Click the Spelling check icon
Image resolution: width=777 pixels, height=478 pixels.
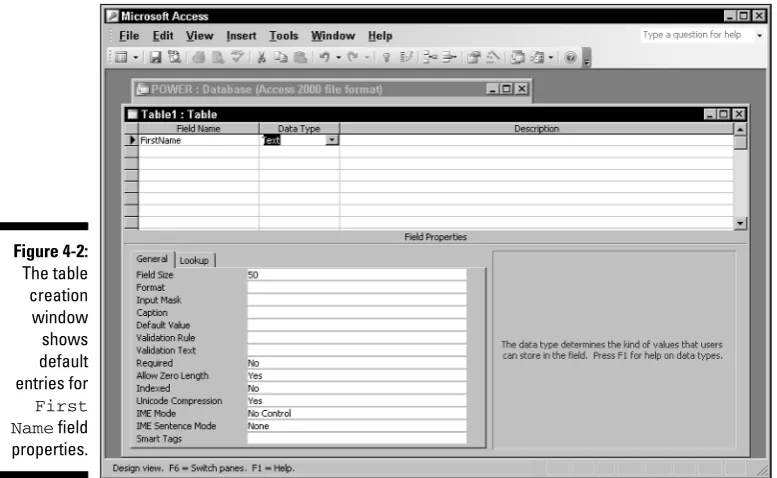(x=237, y=57)
